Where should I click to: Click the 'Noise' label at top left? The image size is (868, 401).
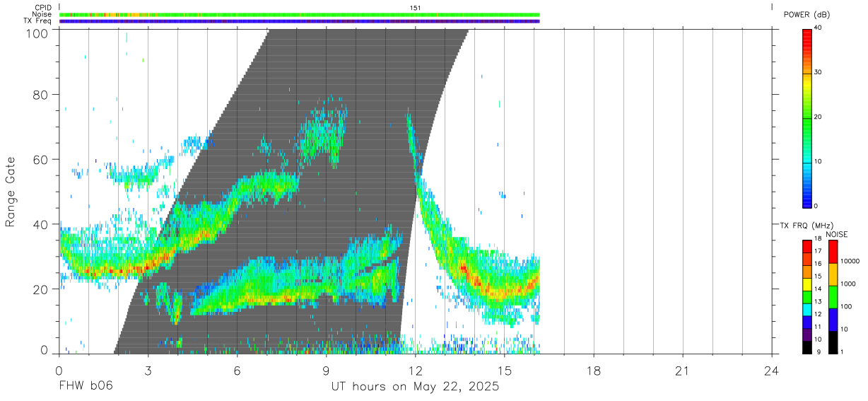pyautogui.click(x=42, y=14)
